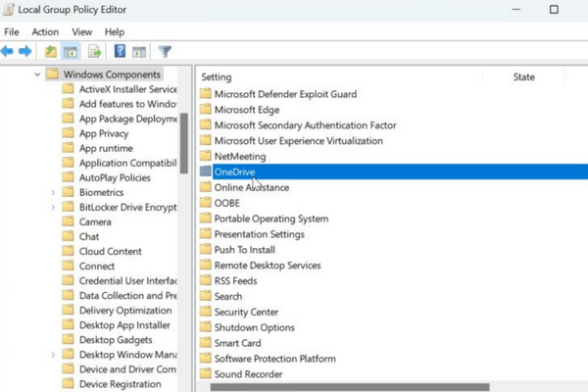Select Push To Install folder
Screen dimensions: 588x392
pyautogui.click(x=244, y=250)
